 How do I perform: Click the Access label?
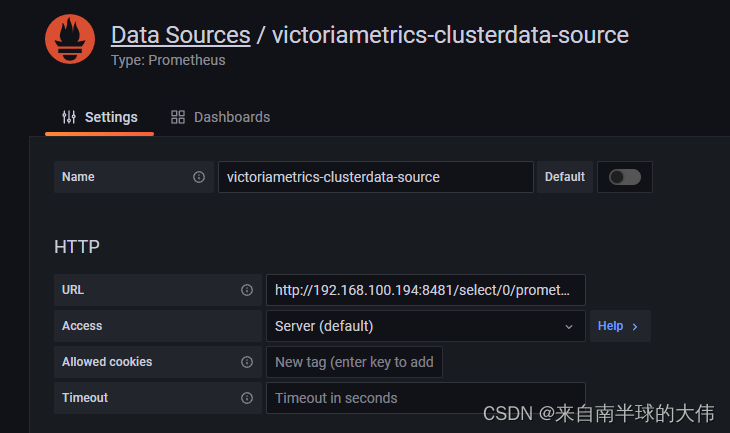pyautogui.click(x=82, y=326)
